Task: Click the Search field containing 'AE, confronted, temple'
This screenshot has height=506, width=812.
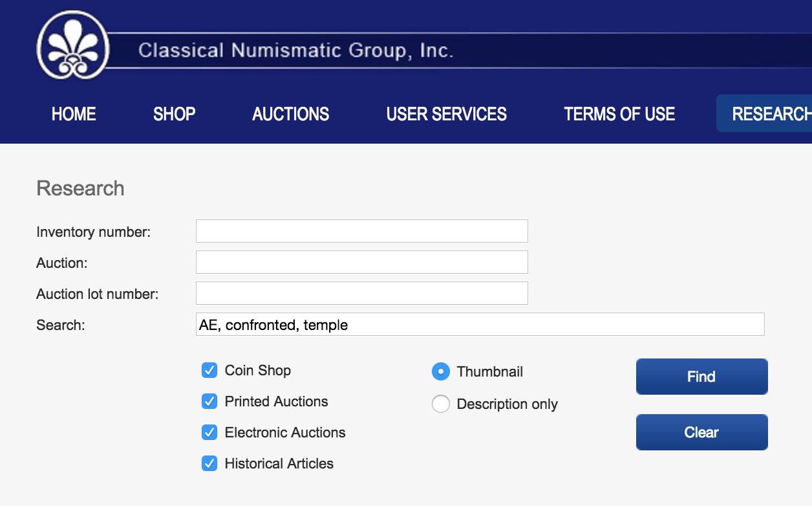Action: pos(480,324)
